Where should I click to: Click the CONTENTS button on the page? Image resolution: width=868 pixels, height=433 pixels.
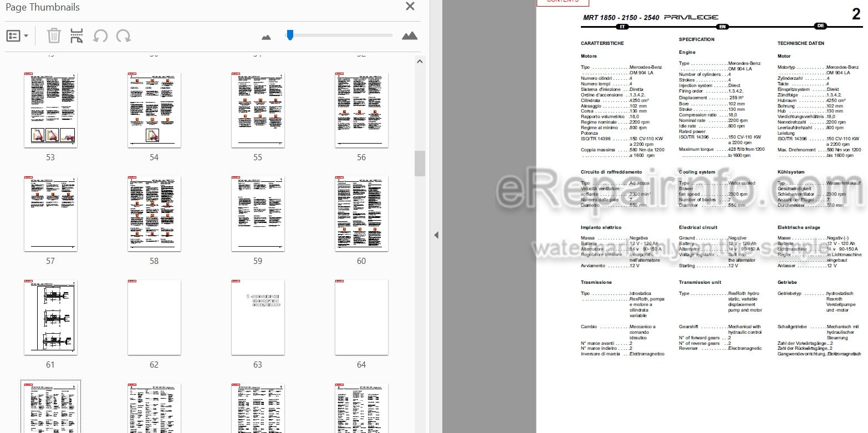(563, 2)
